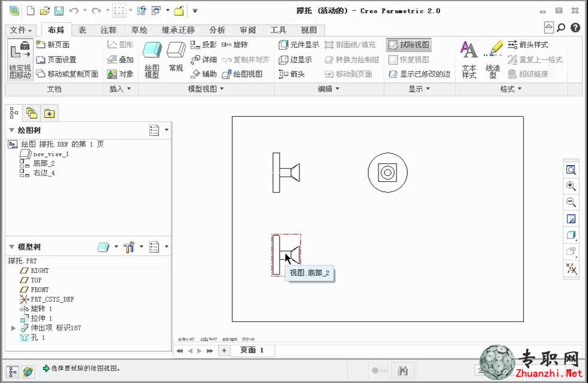
Task: Expand the Model Views (模型视图) group dropdown
Action: pos(206,89)
